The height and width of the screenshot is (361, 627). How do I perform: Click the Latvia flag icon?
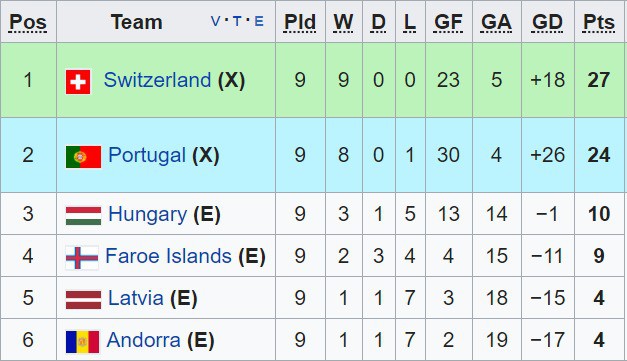coord(83,300)
